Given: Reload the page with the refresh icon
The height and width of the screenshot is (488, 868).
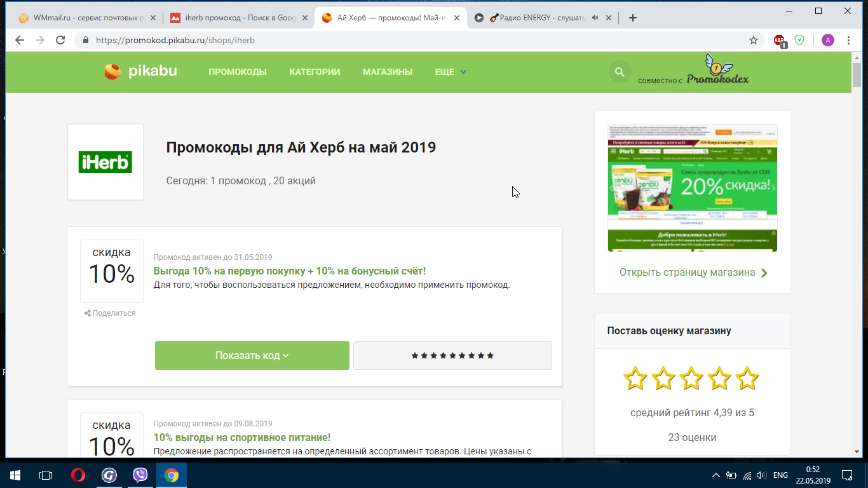Looking at the screenshot, I should coord(60,40).
